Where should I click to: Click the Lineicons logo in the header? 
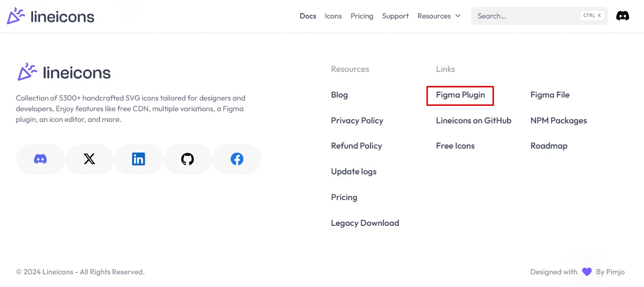51,16
